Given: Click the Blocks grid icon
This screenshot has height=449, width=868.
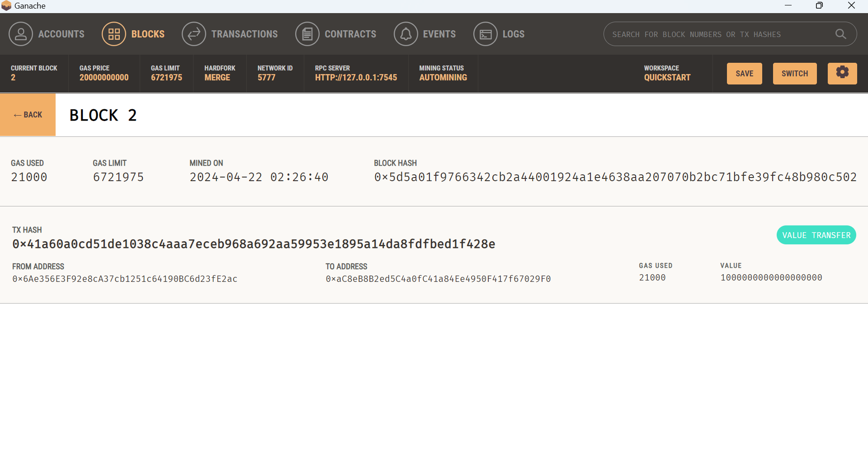Looking at the screenshot, I should pos(114,34).
